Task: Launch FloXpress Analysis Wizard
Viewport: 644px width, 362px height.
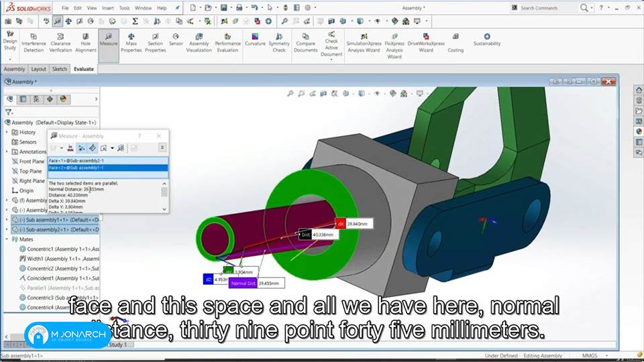Action: (x=394, y=46)
